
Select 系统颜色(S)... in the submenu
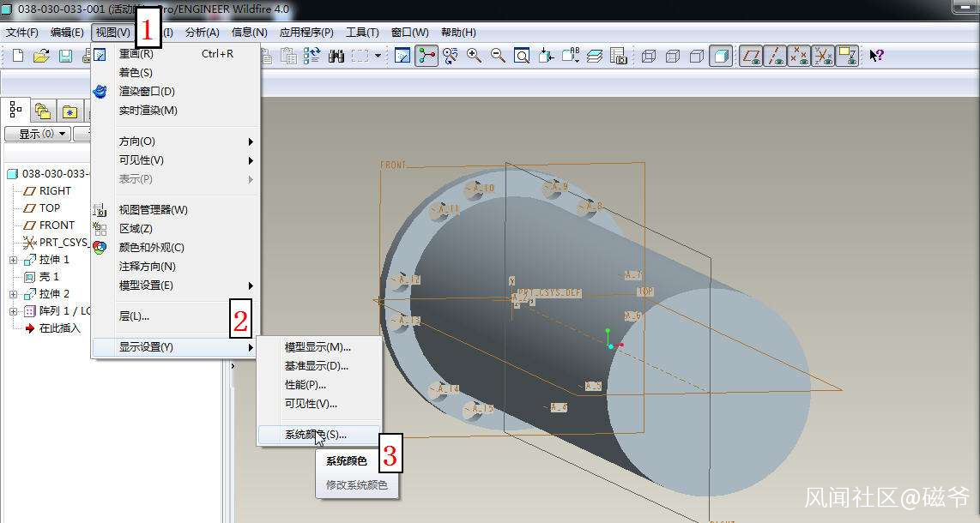[315, 435]
